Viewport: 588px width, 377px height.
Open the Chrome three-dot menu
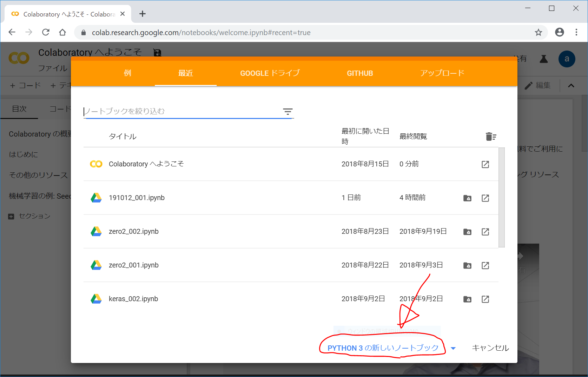coord(576,32)
